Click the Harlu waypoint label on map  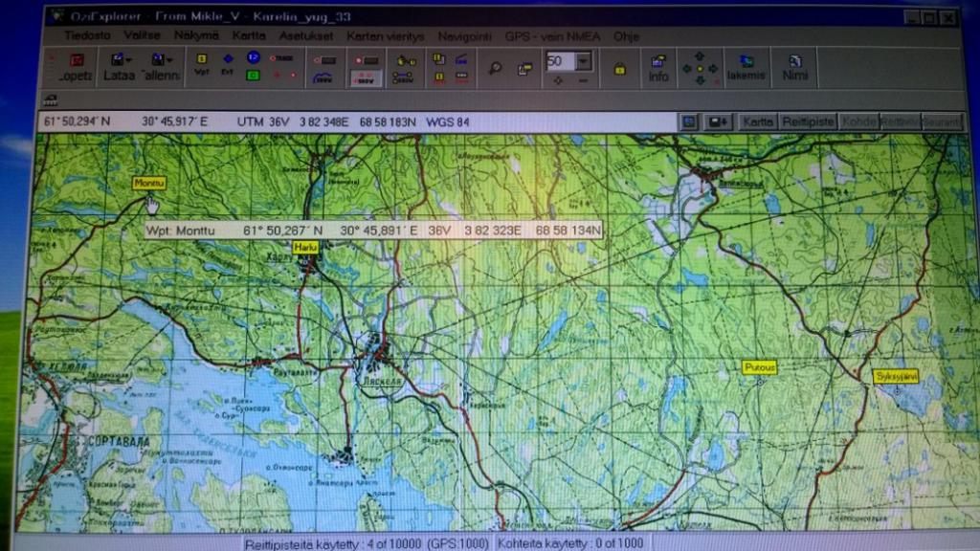click(x=305, y=248)
